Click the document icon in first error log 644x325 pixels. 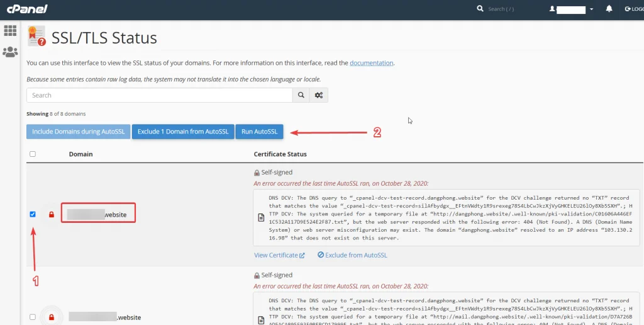[261, 218]
